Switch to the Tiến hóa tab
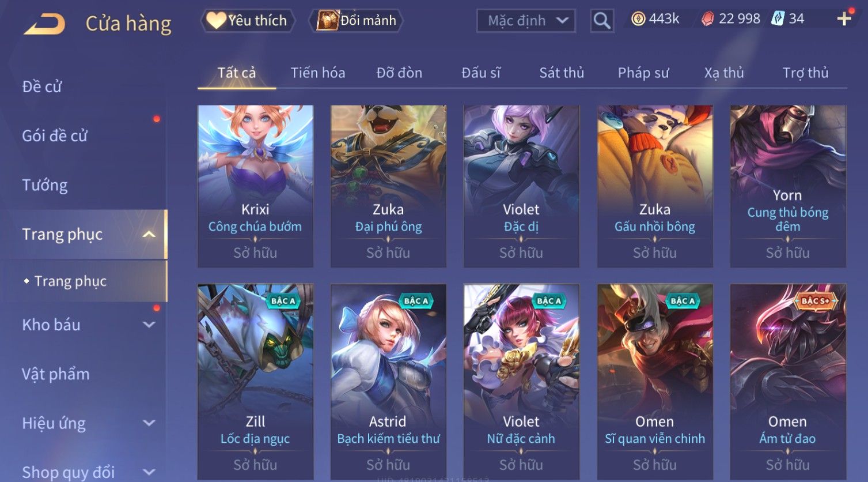 pyautogui.click(x=318, y=73)
